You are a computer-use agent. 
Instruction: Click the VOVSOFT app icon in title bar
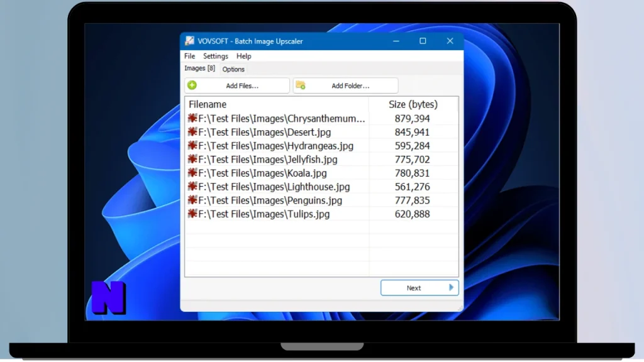point(189,41)
